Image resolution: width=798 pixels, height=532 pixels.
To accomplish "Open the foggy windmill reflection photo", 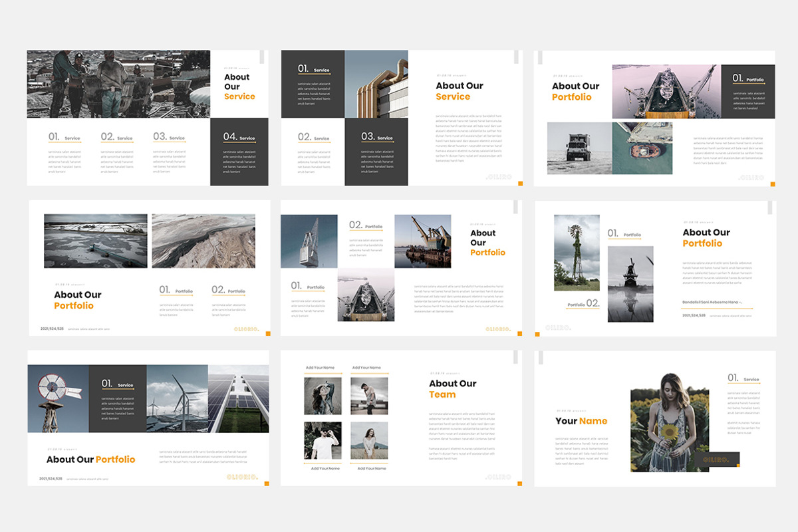I will pyautogui.click(x=630, y=284).
